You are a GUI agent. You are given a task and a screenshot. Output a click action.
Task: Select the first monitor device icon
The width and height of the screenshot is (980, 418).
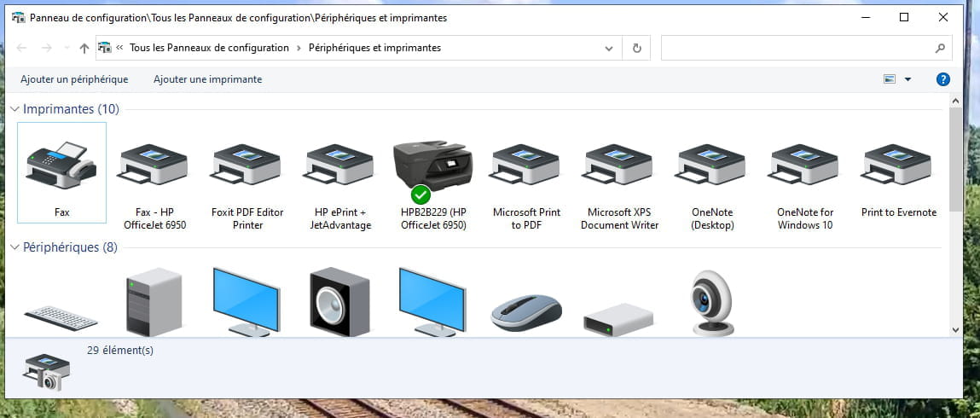(246, 302)
